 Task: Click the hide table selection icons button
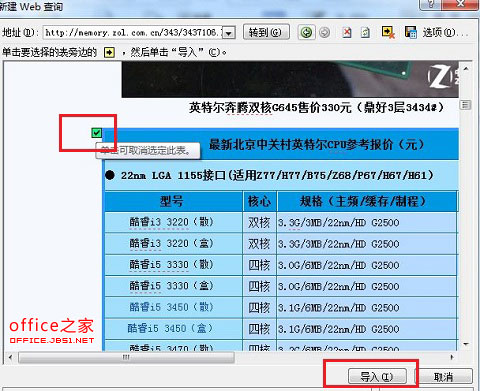click(388, 32)
